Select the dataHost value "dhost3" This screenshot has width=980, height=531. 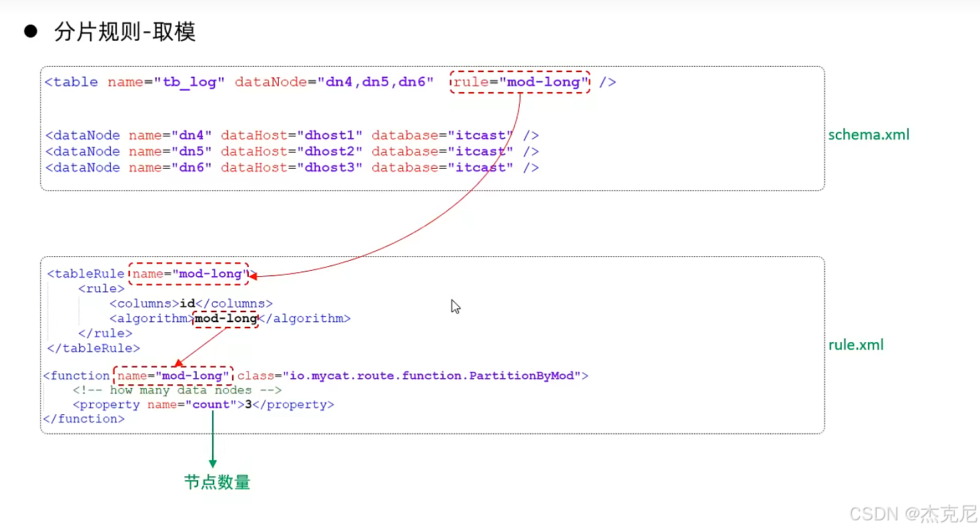click(330, 167)
